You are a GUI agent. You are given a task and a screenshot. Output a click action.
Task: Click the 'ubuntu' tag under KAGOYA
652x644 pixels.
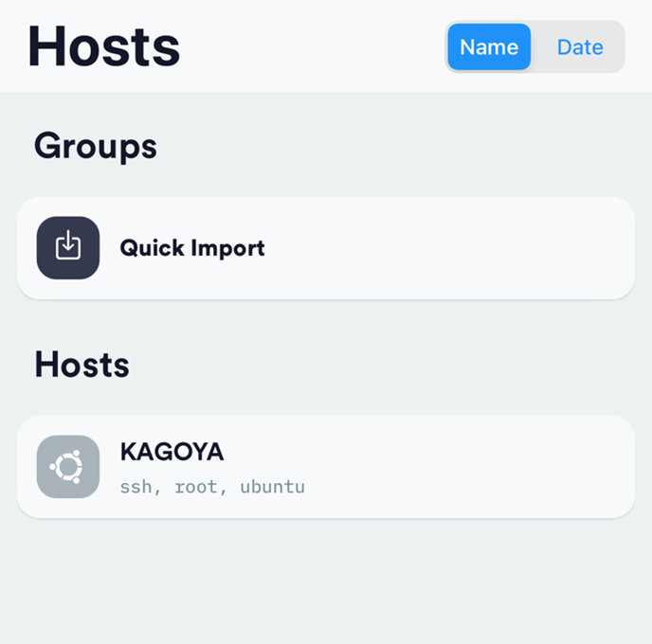pos(272,488)
